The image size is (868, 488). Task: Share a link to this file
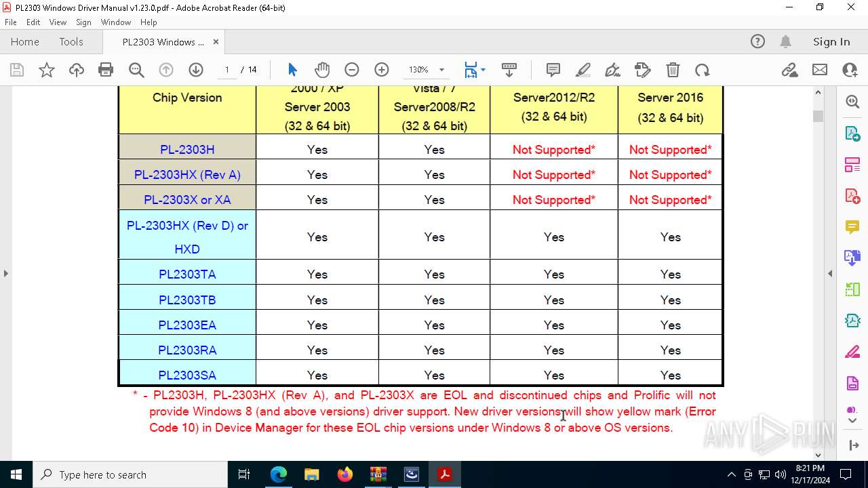[789, 70]
